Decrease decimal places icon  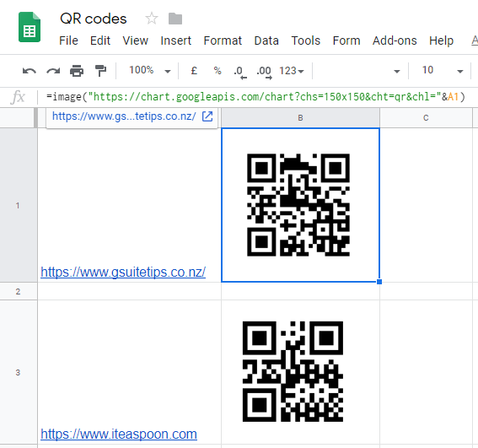[x=240, y=73]
